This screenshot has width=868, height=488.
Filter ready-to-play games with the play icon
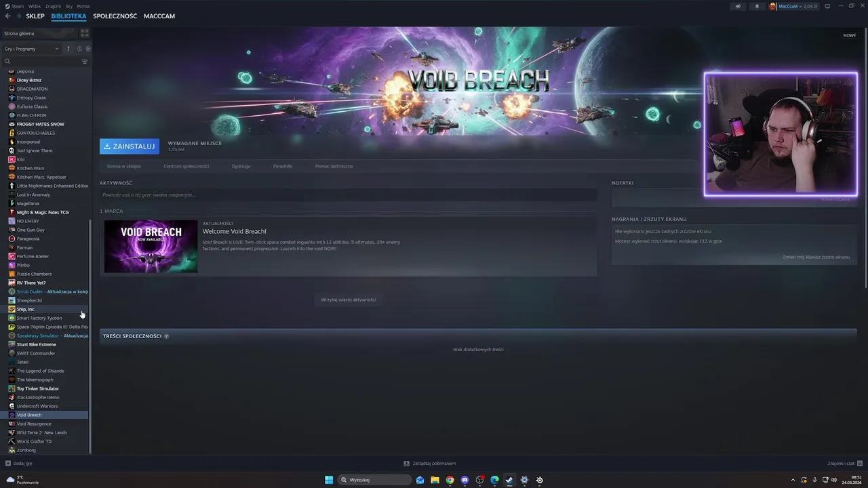tap(87, 49)
